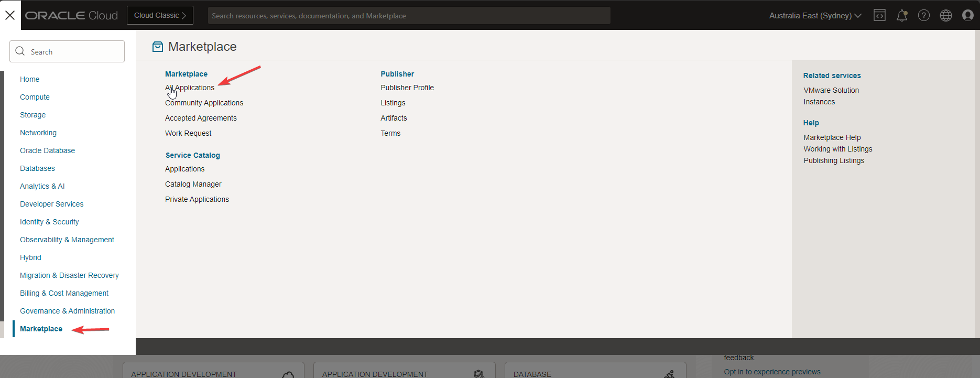Open Terms under Publisher
The image size is (980, 378).
click(x=390, y=133)
